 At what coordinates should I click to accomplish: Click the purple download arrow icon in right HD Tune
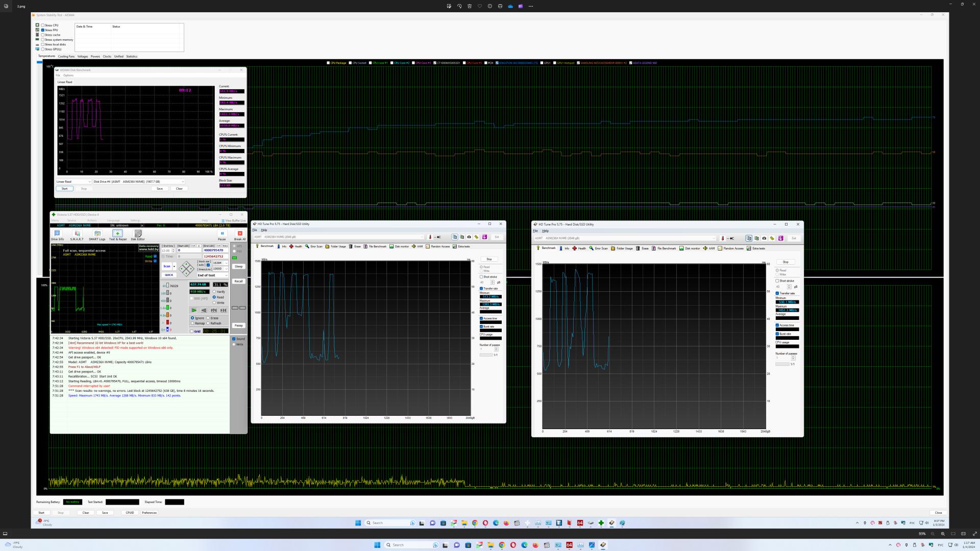click(x=780, y=238)
